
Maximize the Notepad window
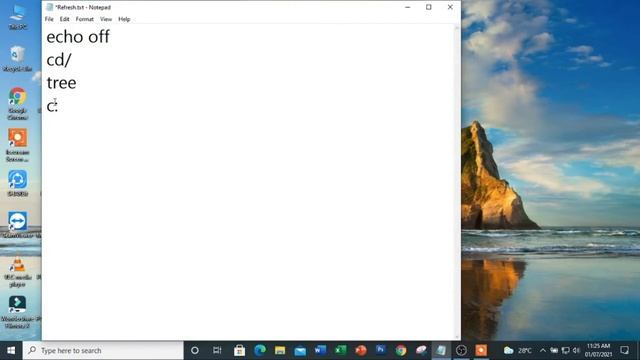(x=429, y=7)
